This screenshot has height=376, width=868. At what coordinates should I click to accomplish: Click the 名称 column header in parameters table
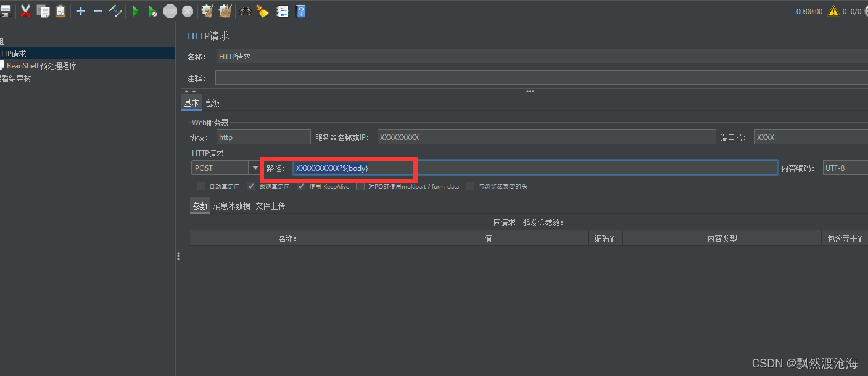tap(289, 239)
